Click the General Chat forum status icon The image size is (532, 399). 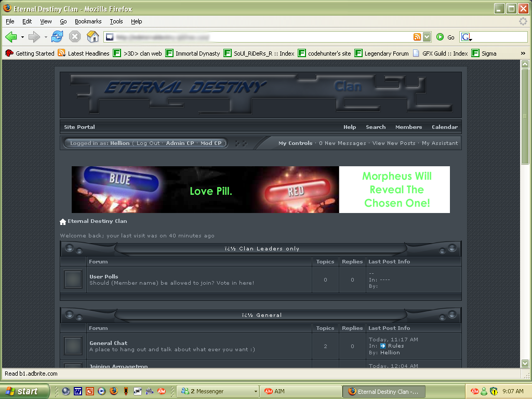tap(73, 346)
